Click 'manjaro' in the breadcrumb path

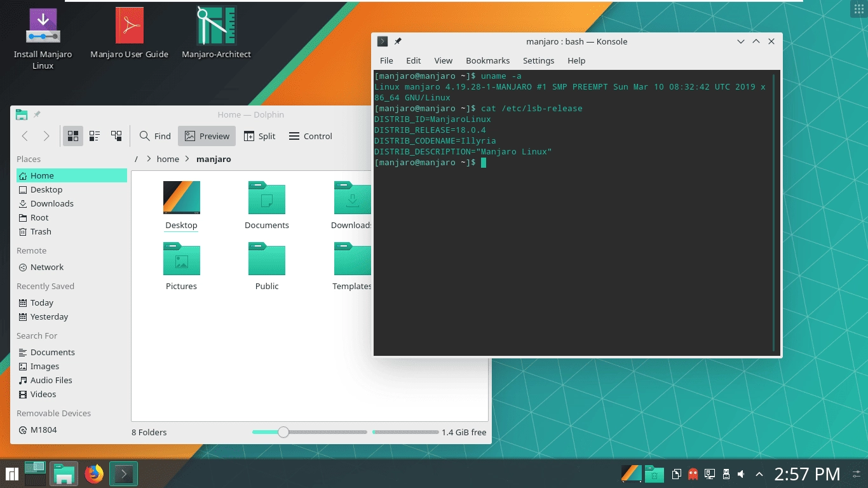click(214, 159)
